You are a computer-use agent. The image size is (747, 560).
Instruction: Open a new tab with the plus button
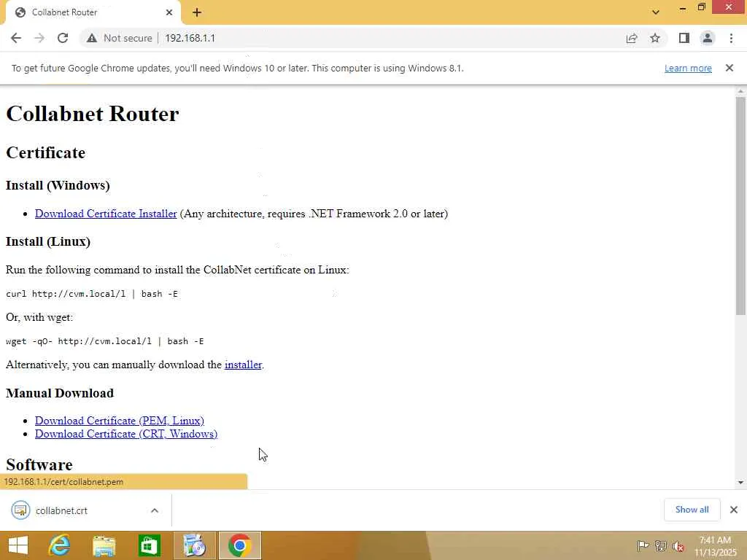[197, 12]
